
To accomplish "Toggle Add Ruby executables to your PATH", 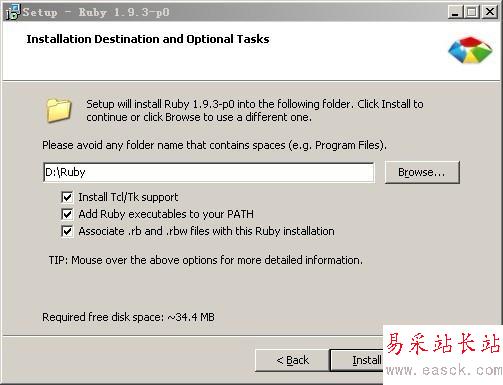I will point(67,214).
